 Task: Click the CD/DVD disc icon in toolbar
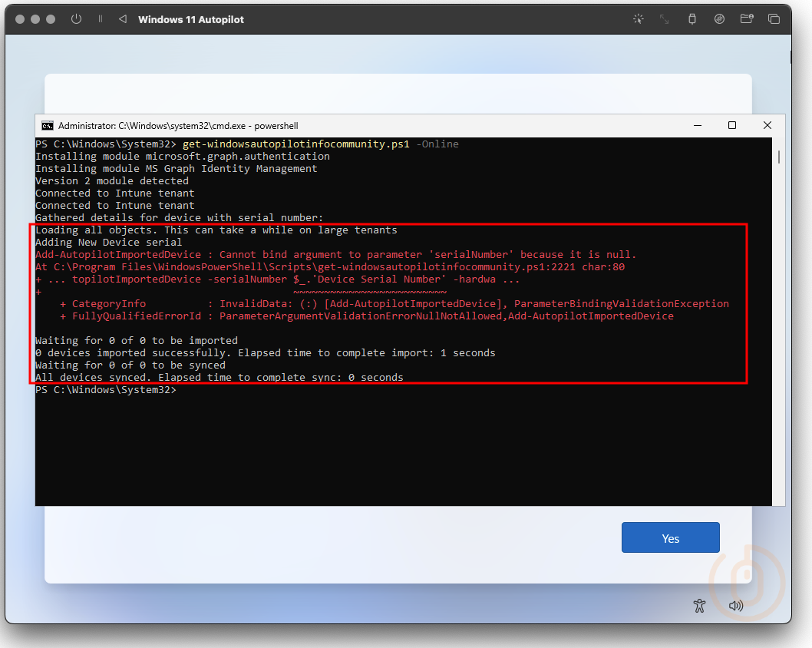[x=719, y=18]
